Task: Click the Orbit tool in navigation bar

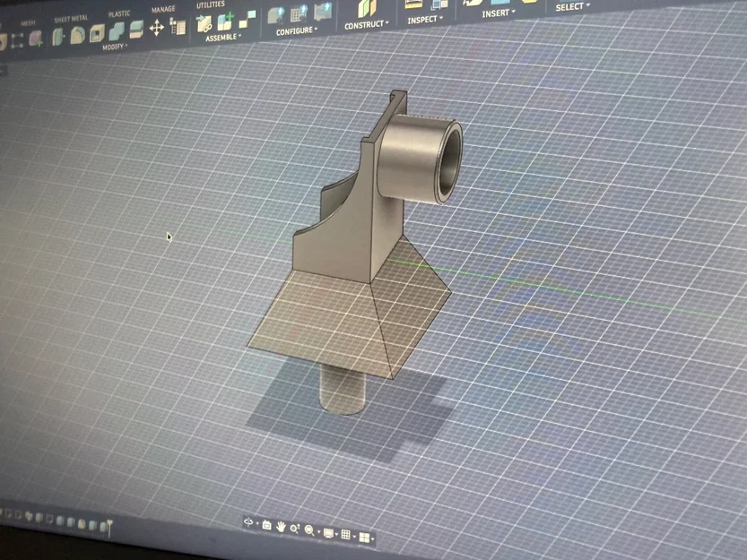Action: click(x=248, y=522)
